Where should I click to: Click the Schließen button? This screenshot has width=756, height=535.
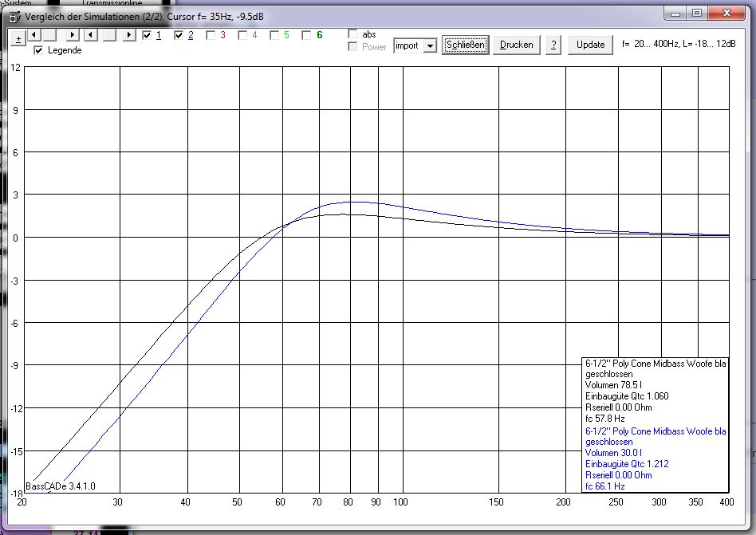point(465,45)
